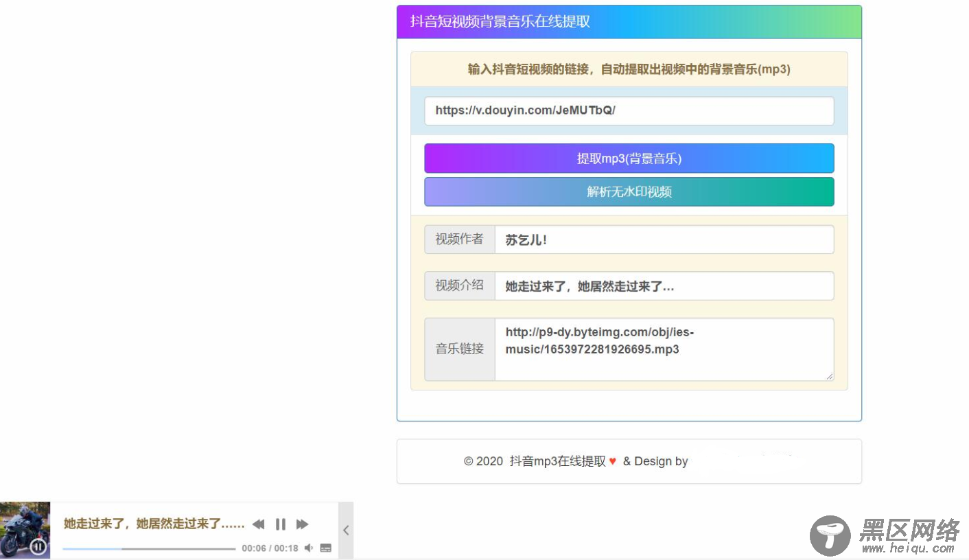This screenshot has height=560, width=969.
Task: Select the 视频介绍 description field
Action: click(x=664, y=285)
